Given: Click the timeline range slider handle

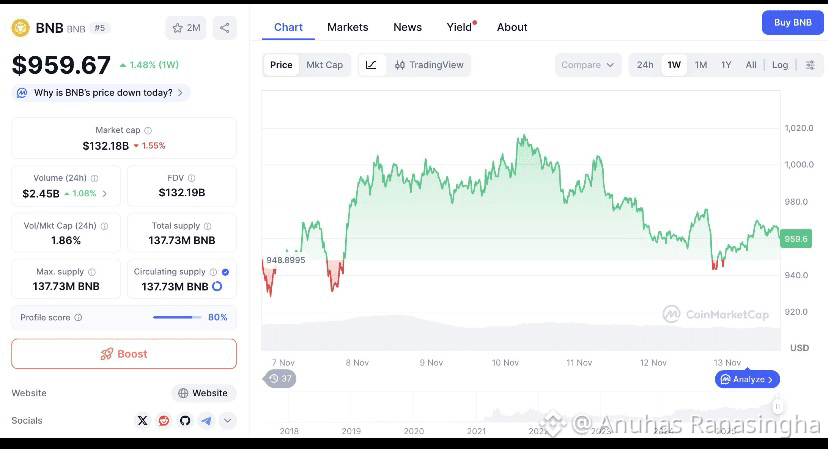Looking at the screenshot, I should [777, 406].
